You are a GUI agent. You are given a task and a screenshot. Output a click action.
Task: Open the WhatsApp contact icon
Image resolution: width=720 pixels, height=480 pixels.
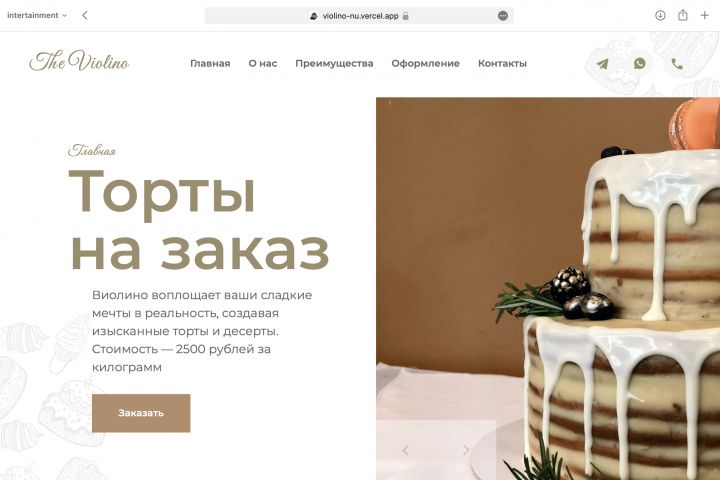[640, 63]
